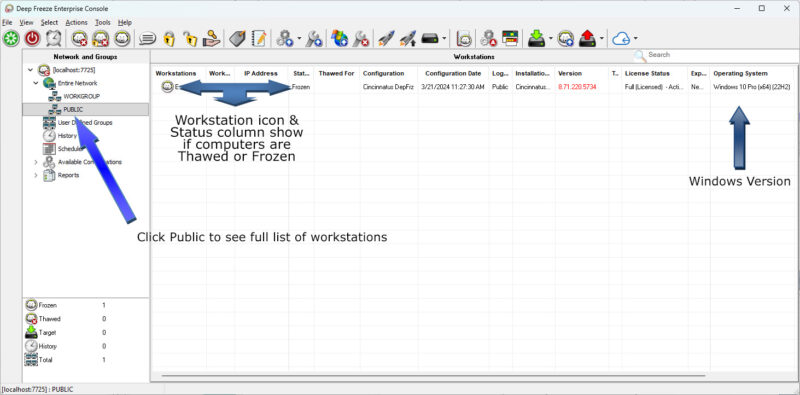The image size is (800, 395).
Task: Click into the Search field
Action: (x=722, y=55)
